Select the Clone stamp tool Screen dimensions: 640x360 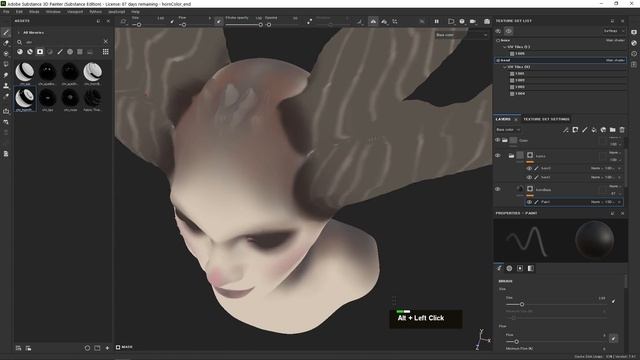(x=6, y=86)
